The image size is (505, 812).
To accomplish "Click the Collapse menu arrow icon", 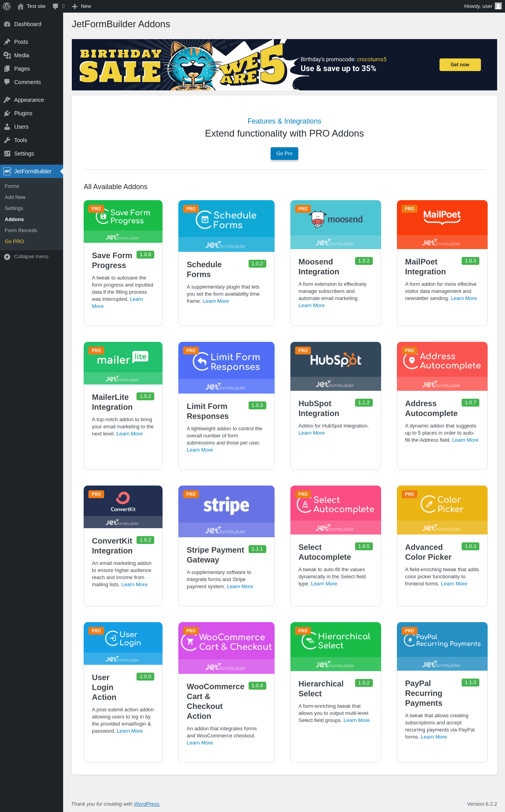I will point(7,257).
